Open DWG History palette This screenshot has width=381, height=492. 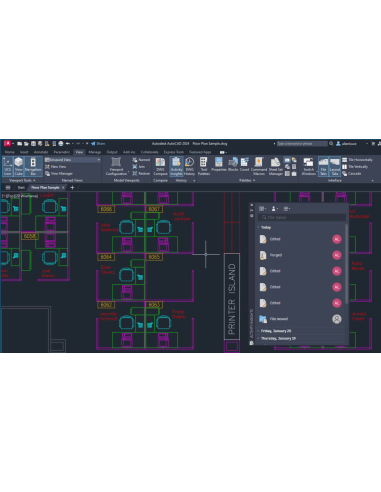[189, 166]
